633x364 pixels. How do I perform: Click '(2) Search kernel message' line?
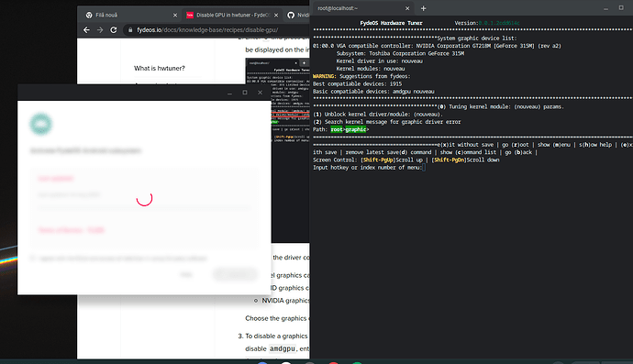point(387,122)
